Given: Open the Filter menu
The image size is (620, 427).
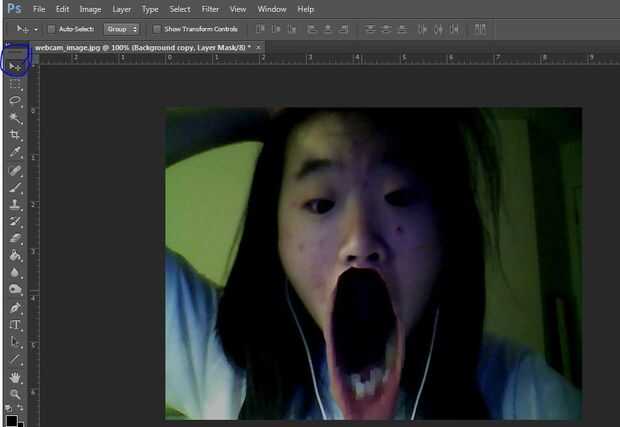Looking at the screenshot, I should (210, 9).
